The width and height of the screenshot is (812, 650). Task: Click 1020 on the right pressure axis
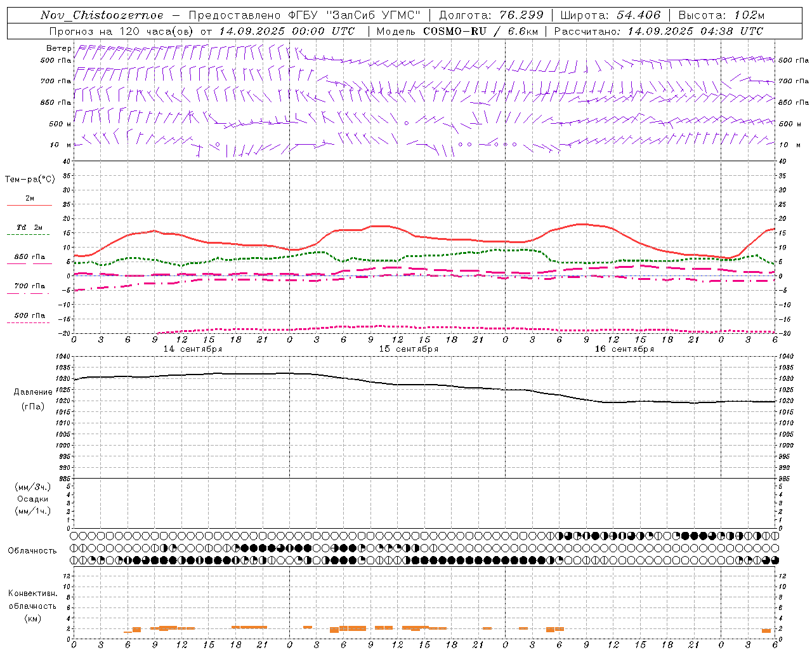tap(785, 401)
